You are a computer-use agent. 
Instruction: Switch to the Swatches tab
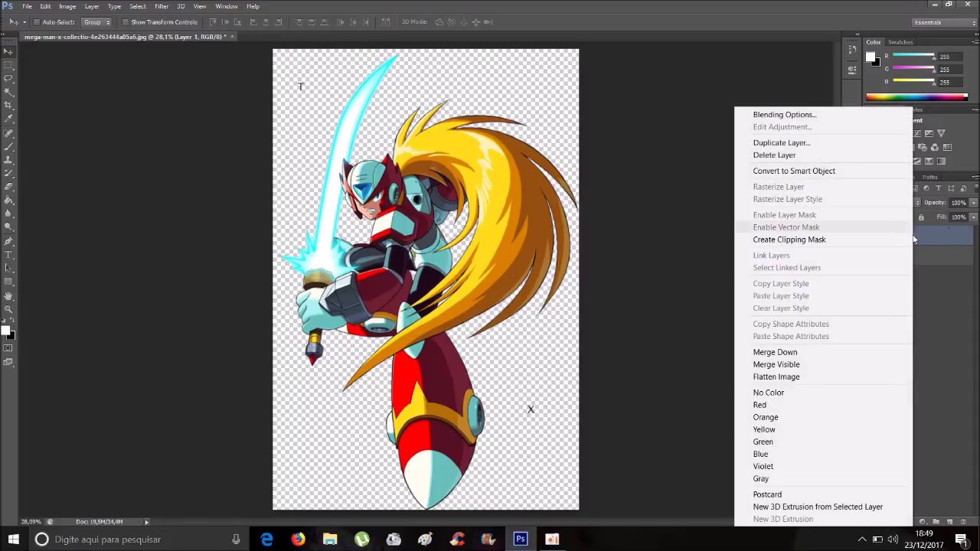coord(900,42)
